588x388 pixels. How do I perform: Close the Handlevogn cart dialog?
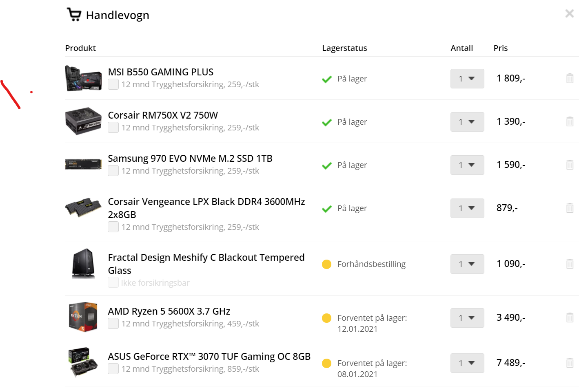pos(570,13)
